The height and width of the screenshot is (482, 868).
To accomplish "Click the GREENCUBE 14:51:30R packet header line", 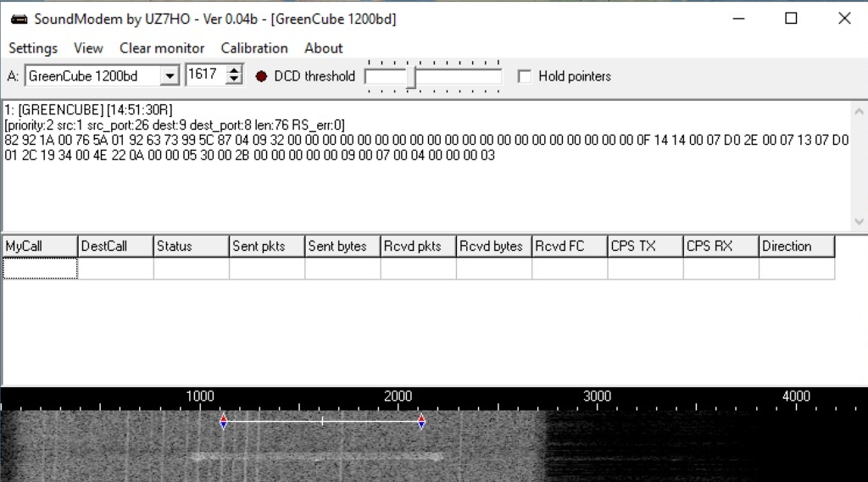I will (88, 110).
